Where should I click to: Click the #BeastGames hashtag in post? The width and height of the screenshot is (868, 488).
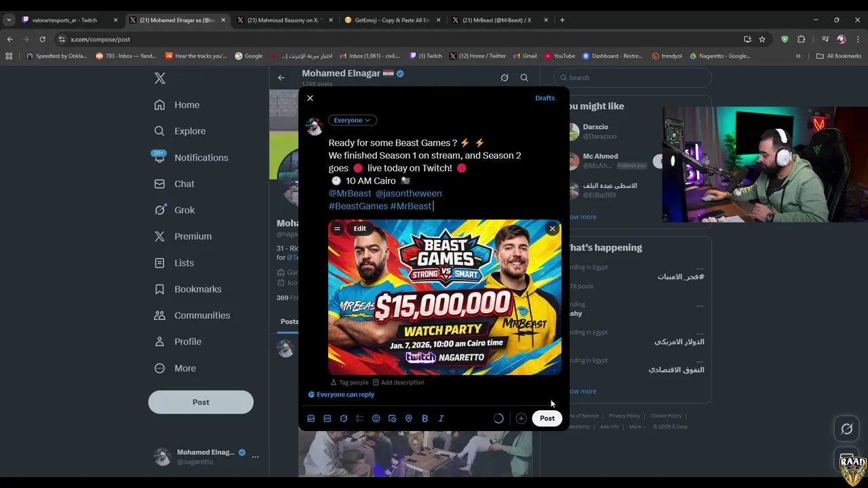pos(358,206)
